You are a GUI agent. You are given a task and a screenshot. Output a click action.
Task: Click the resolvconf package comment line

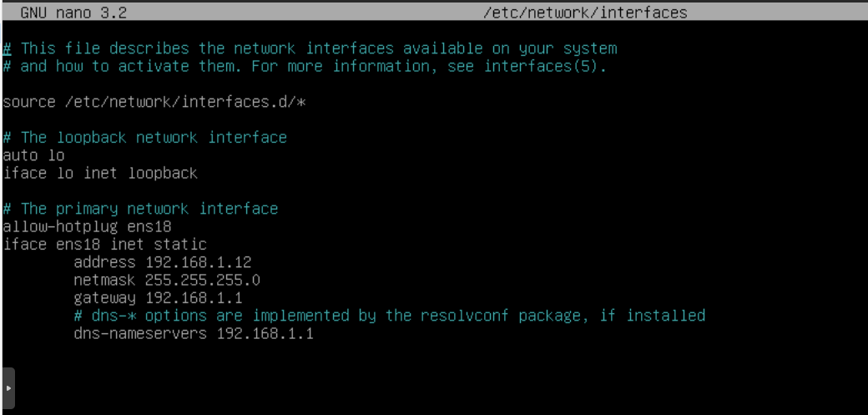coord(389,316)
